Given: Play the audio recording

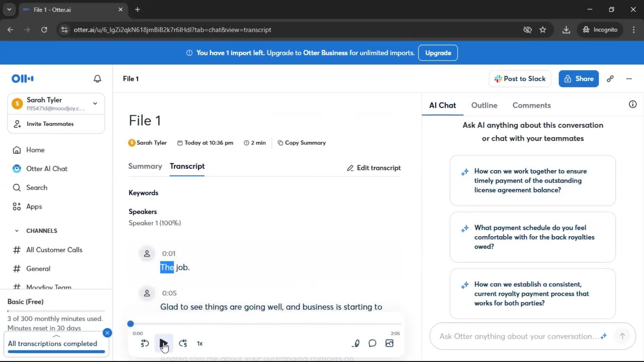Looking at the screenshot, I should (x=164, y=343).
